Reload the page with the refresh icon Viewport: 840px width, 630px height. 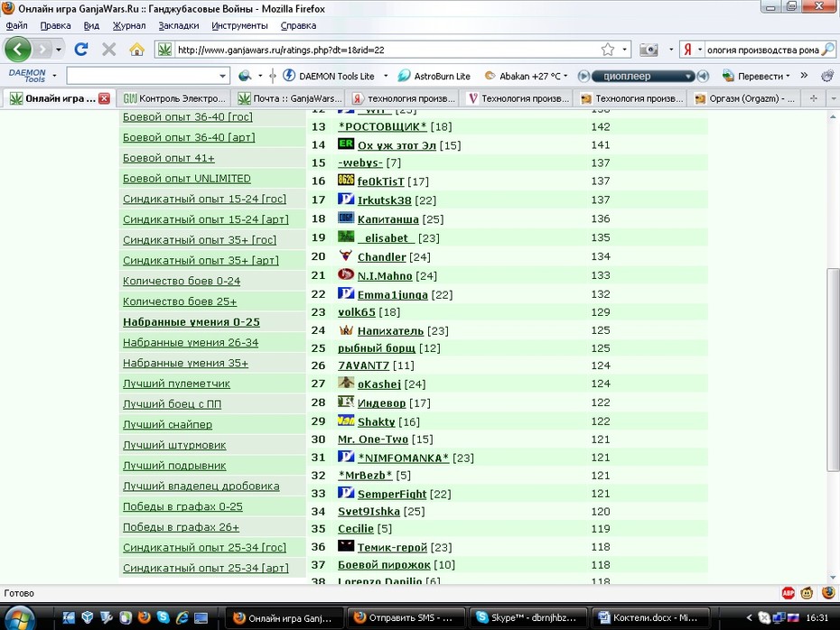point(81,50)
